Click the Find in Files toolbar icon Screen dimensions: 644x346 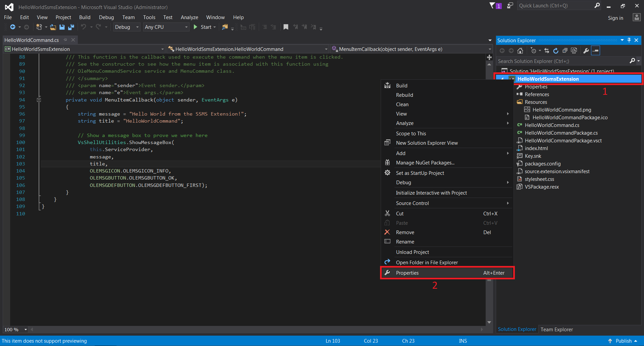(225, 27)
